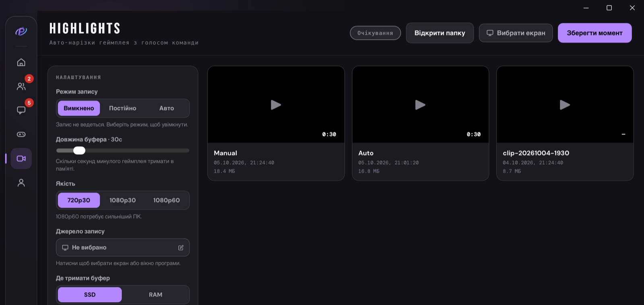The width and height of the screenshot is (644, 305).
Task: Play the Manual clip
Action: click(276, 105)
